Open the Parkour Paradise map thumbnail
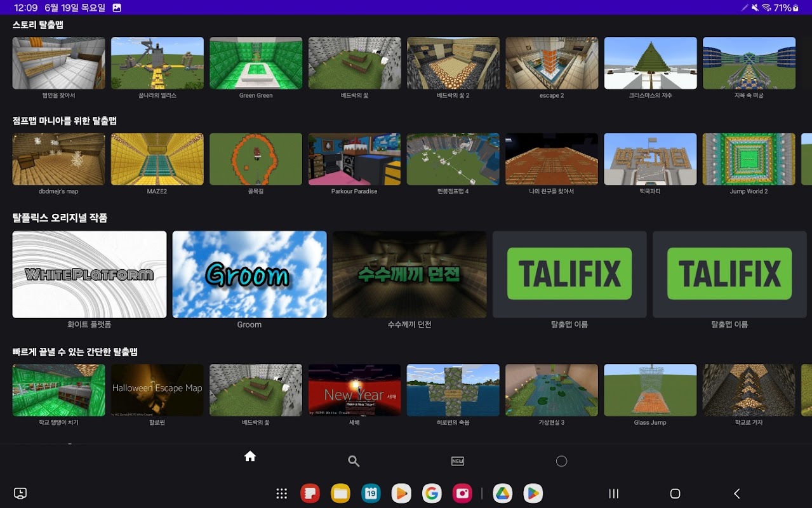The image size is (812, 508). click(355, 159)
